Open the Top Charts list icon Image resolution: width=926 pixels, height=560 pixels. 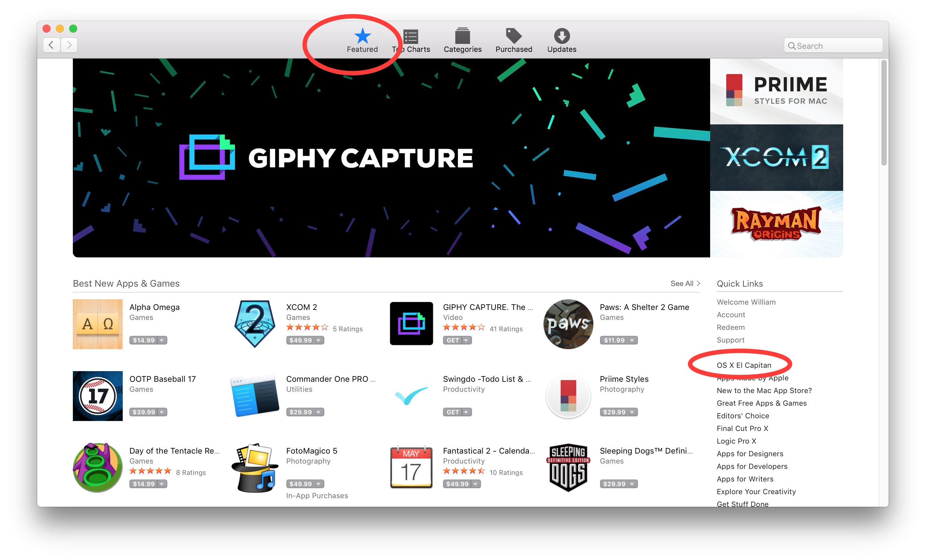tap(411, 37)
